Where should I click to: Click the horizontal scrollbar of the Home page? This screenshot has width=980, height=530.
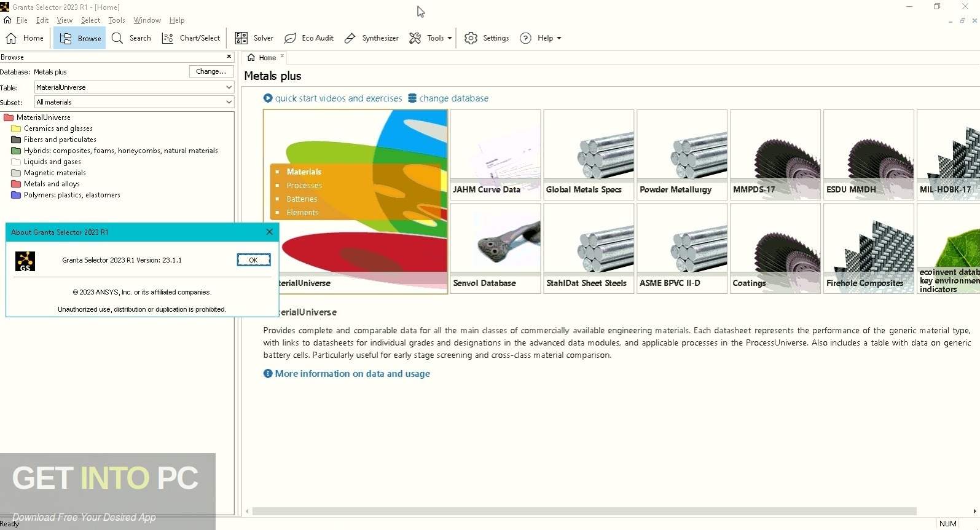pos(584,511)
